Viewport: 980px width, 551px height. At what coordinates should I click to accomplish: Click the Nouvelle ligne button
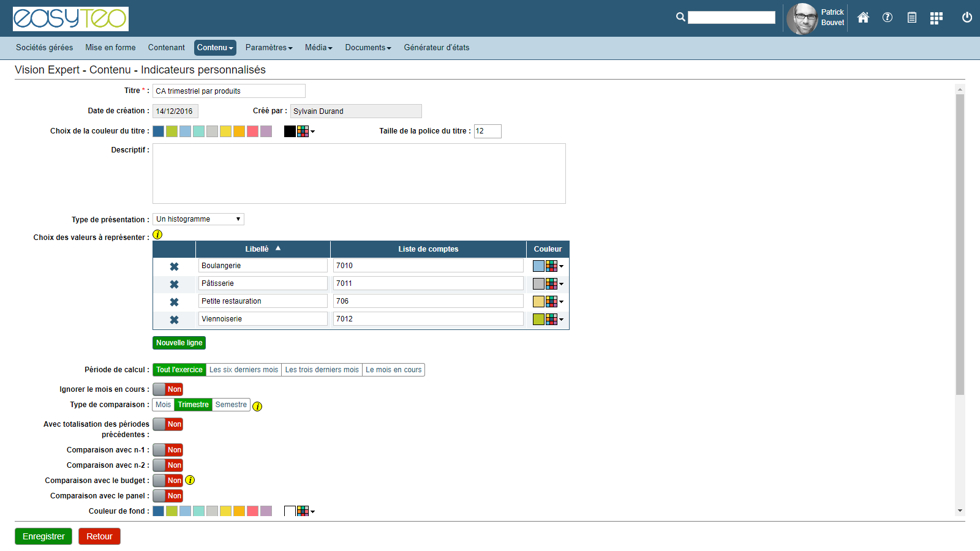(179, 343)
